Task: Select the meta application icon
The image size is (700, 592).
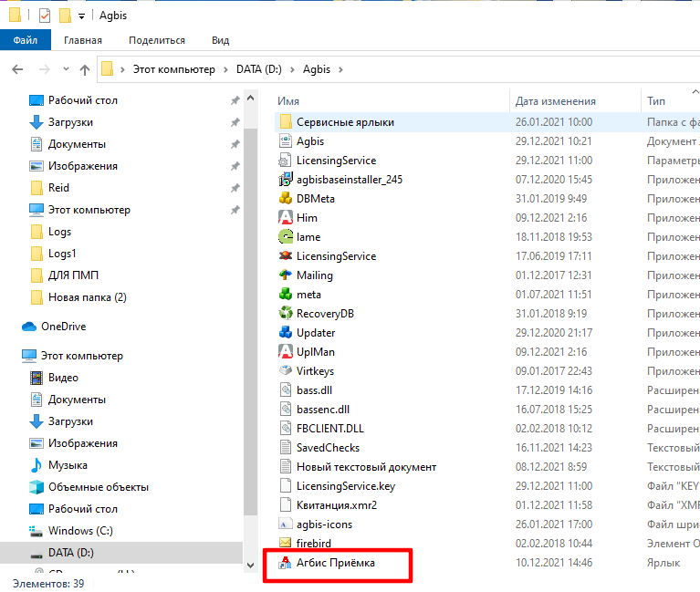Action: point(286,295)
